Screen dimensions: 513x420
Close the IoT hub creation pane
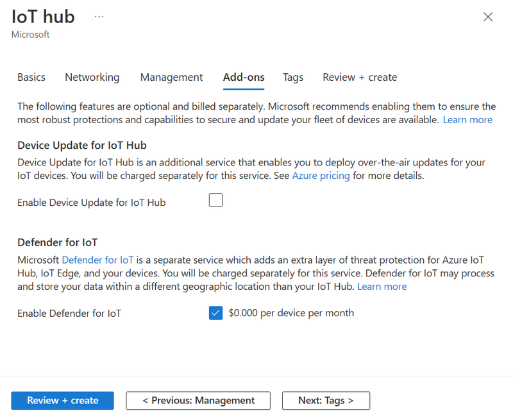click(x=488, y=17)
